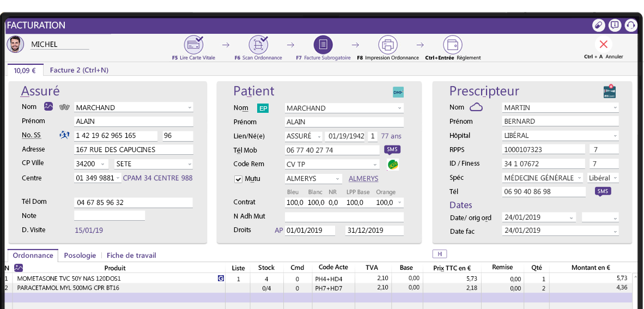Select the 10,09 € invoice tab

tap(25, 70)
